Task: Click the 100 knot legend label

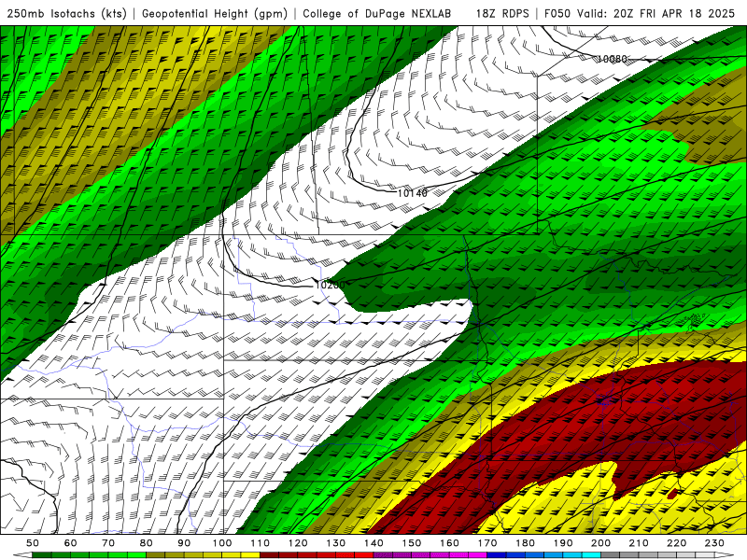Action: click(222, 543)
